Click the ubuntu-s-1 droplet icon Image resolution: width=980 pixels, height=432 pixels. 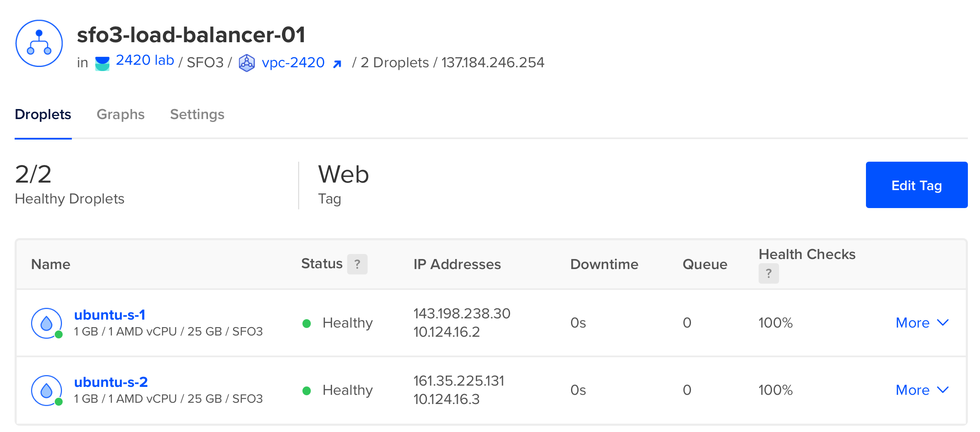click(46, 323)
